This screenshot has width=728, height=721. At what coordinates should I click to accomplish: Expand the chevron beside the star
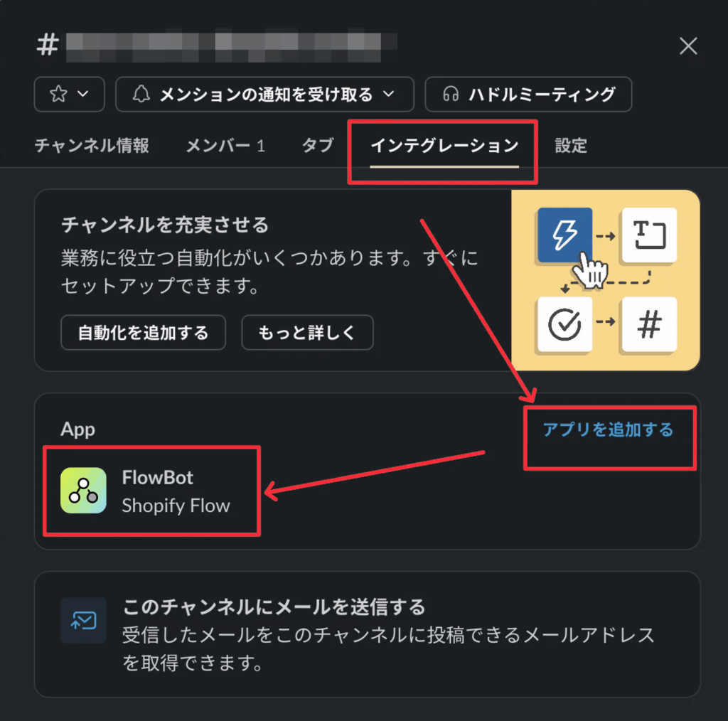point(83,94)
